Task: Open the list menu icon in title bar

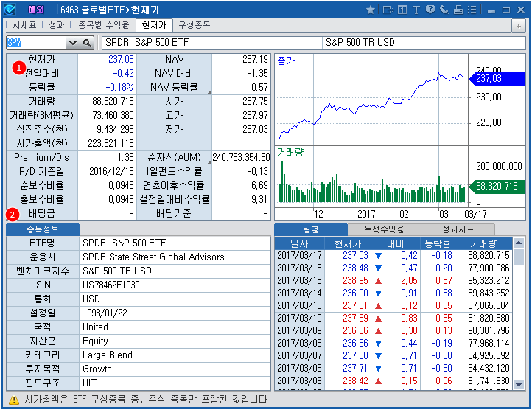Action: [472, 10]
